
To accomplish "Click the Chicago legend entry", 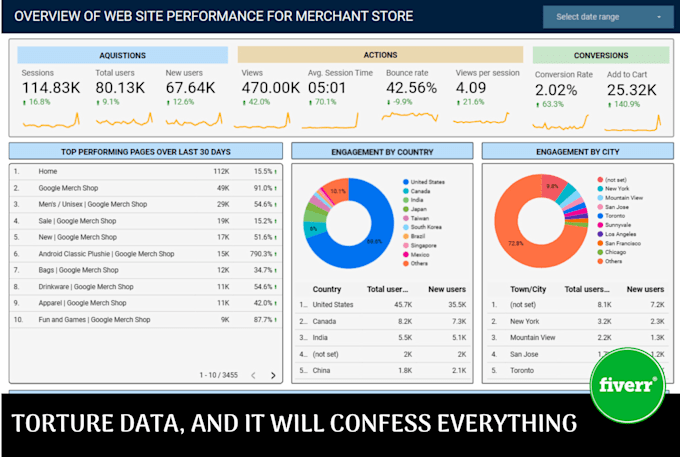I will (x=611, y=252).
